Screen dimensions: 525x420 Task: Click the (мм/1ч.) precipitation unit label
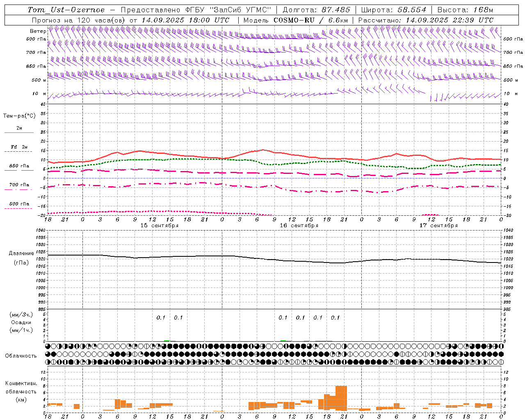click(x=21, y=330)
